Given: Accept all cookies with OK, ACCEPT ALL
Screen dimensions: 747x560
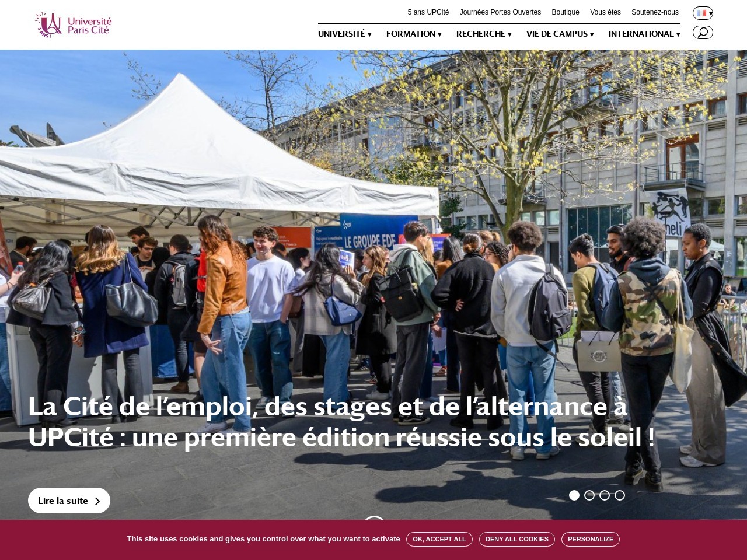Looking at the screenshot, I should (x=439, y=539).
